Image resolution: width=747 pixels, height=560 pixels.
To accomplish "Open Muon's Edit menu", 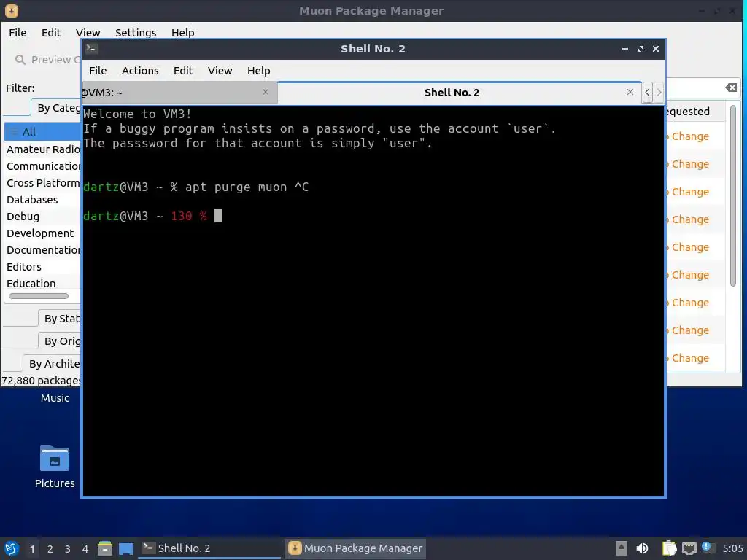I will 51,33.
